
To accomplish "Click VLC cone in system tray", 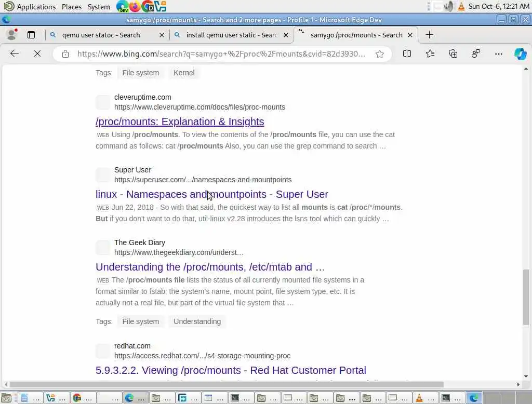I will (461, 6).
